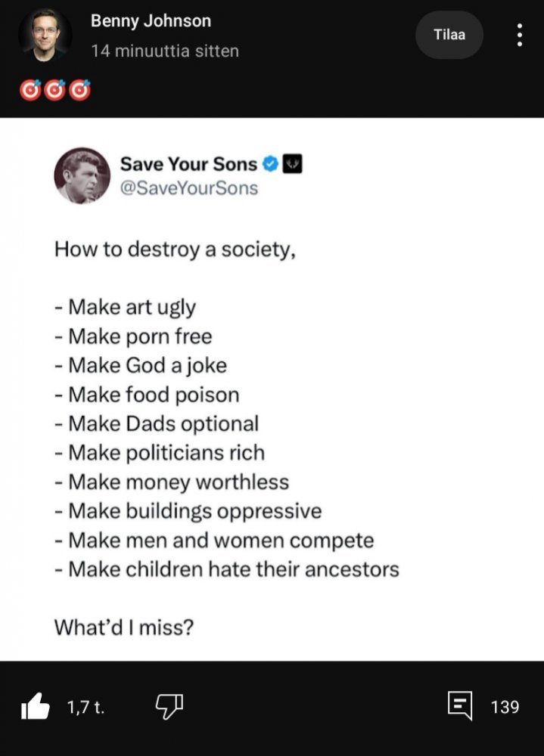Click the black badge beside the verified checkmark
The image size is (544, 756).
(293, 164)
